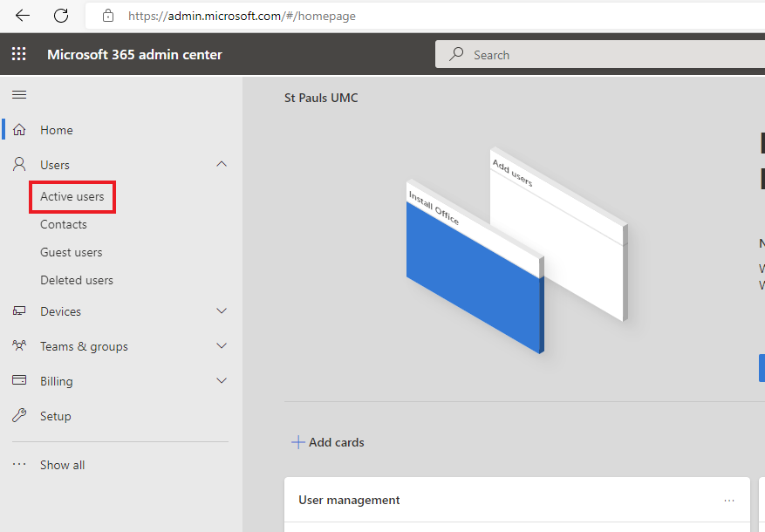Open Deleted users in the sidebar
765x532 pixels.
point(77,280)
